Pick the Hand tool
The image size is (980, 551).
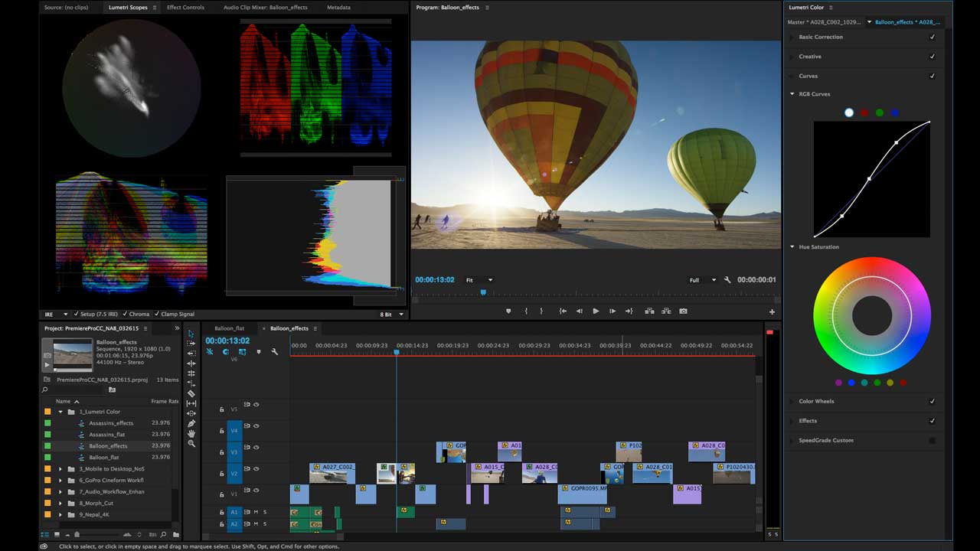tap(191, 433)
